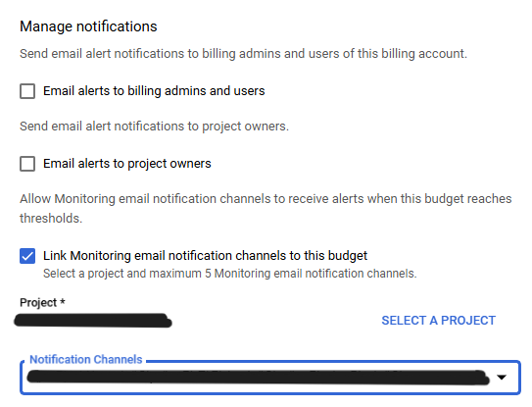Screen dimensions: 532x407
Task: Click the redacted selected notification channel value
Action: (258, 378)
